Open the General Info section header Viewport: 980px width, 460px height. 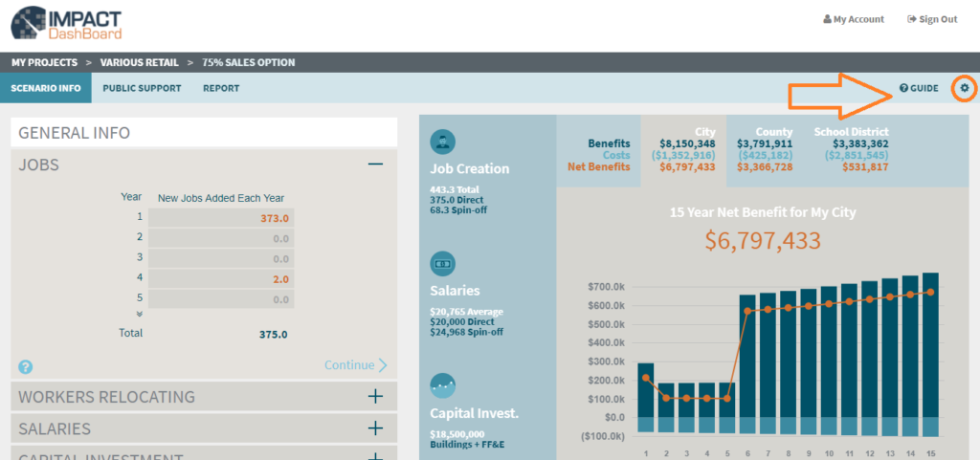(204, 132)
